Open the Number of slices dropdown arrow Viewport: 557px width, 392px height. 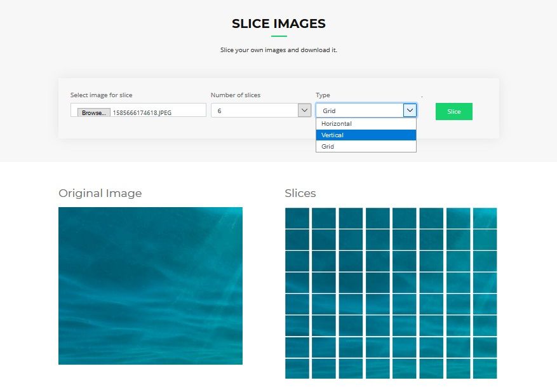click(304, 111)
